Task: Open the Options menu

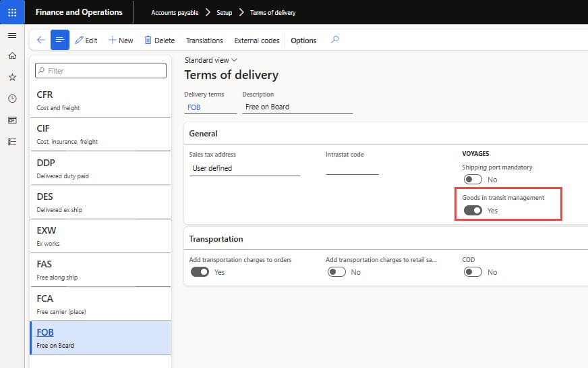Action: click(x=303, y=41)
